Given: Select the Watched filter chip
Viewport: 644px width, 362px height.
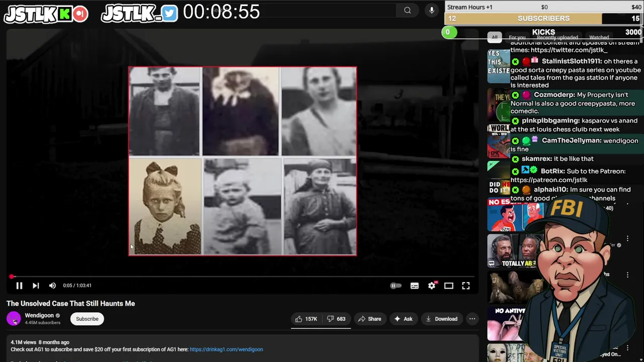Looking at the screenshot, I should [x=599, y=37].
